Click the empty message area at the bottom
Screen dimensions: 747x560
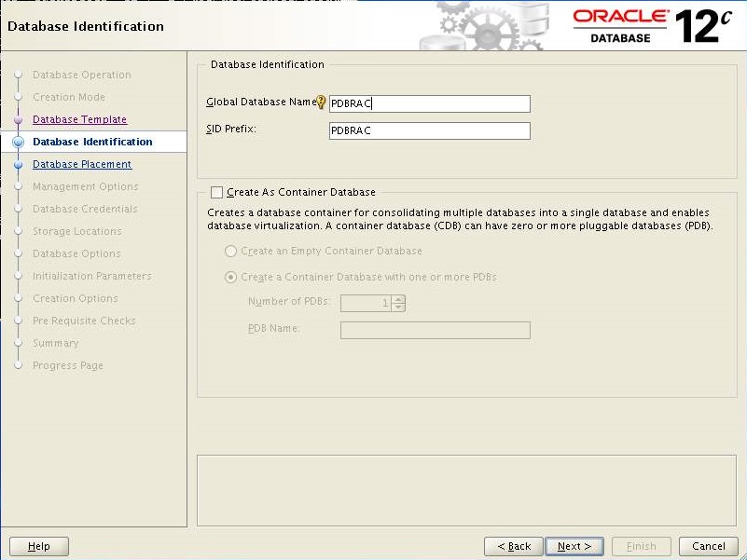467,490
